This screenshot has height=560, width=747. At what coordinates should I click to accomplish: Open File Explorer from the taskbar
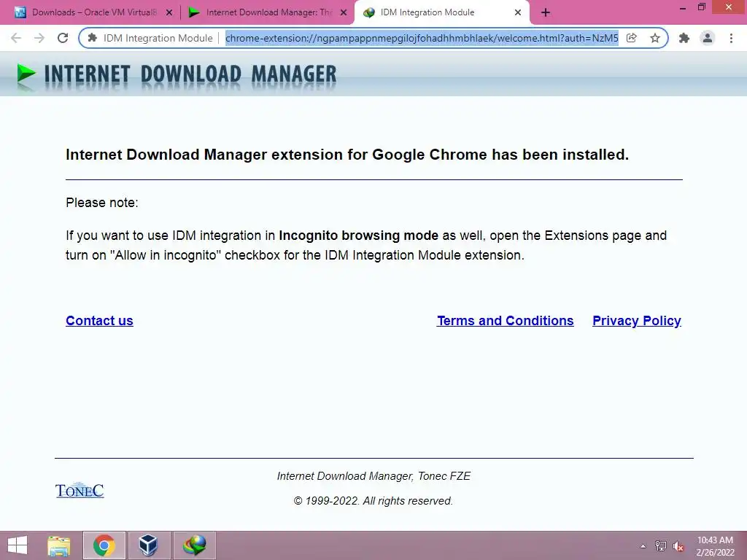click(59, 545)
